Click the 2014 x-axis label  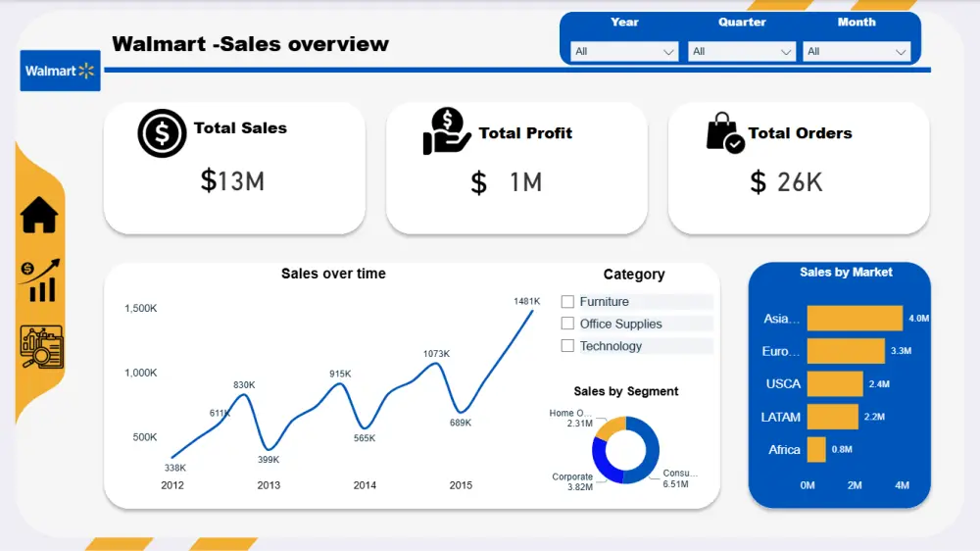point(365,485)
